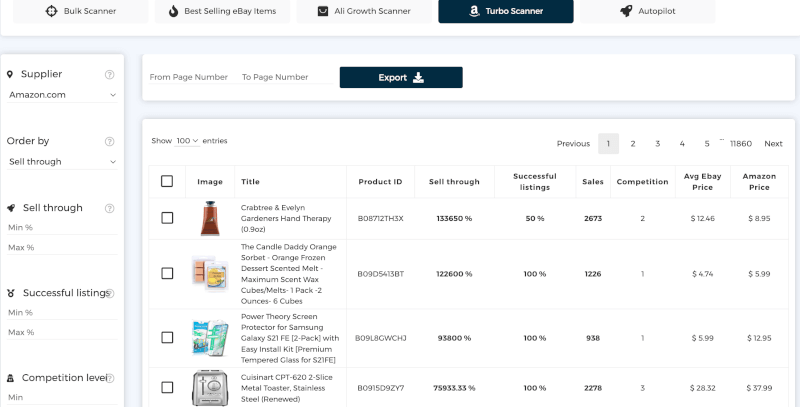The height and width of the screenshot is (407, 800).
Task: Check the Crabtree & Evelyn row checkbox
Action: pyautogui.click(x=167, y=218)
